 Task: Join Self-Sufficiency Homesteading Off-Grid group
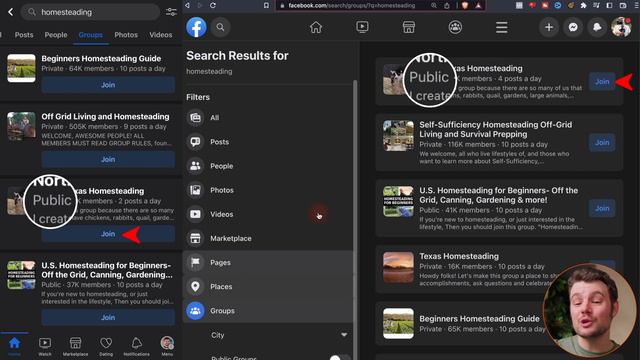pos(602,142)
